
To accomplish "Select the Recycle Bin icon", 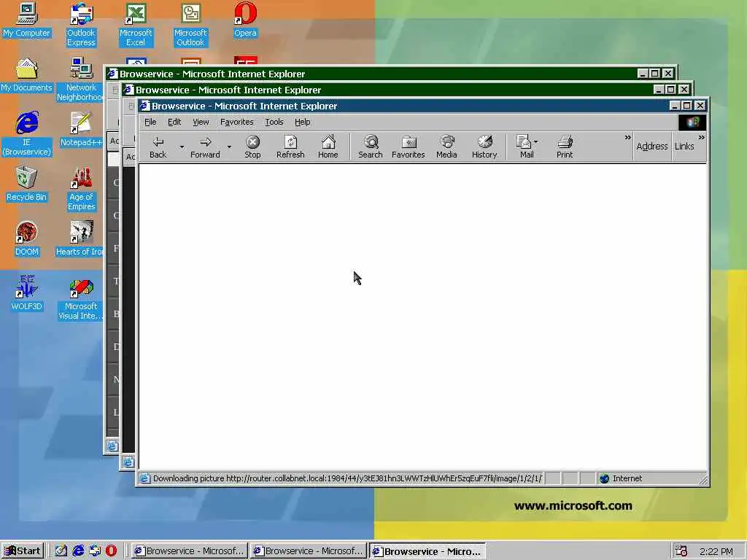I will [x=27, y=184].
